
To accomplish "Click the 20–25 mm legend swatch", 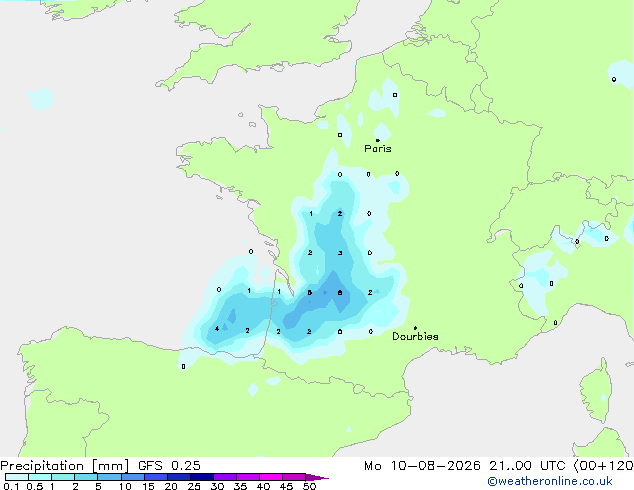I will pyautogui.click(x=179, y=477).
